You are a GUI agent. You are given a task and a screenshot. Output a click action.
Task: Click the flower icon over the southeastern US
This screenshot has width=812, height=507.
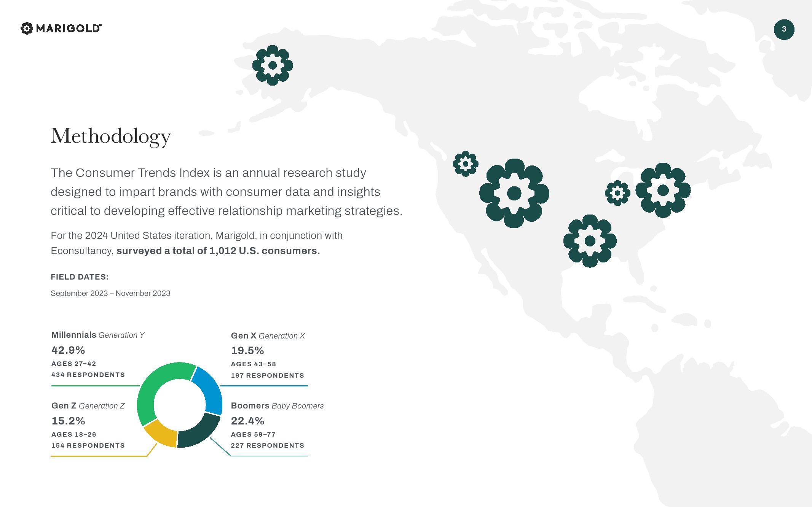point(590,241)
